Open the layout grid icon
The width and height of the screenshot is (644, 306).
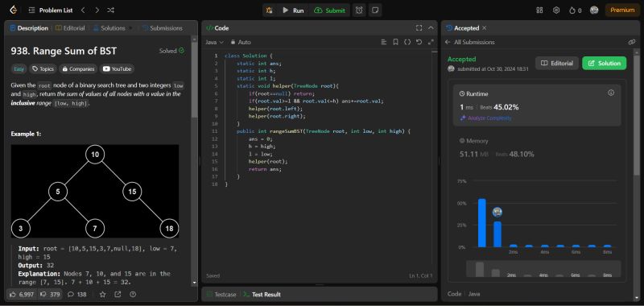539,10
